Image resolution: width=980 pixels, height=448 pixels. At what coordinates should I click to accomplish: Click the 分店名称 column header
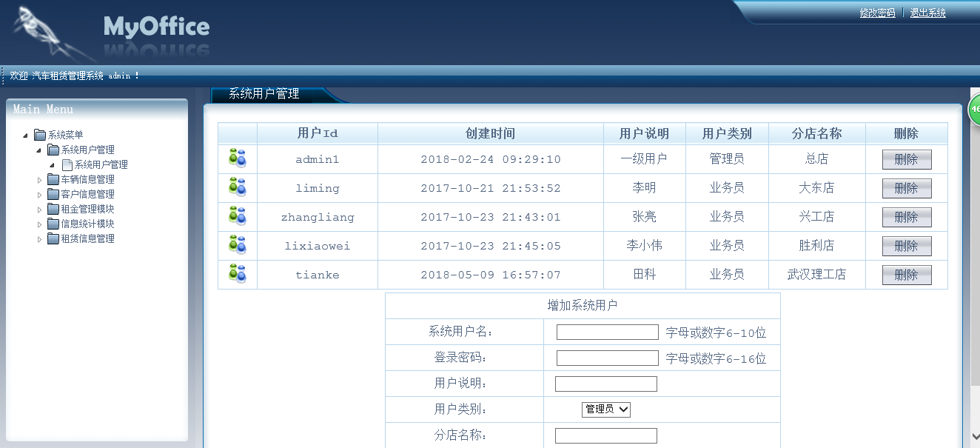tap(817, 133)
